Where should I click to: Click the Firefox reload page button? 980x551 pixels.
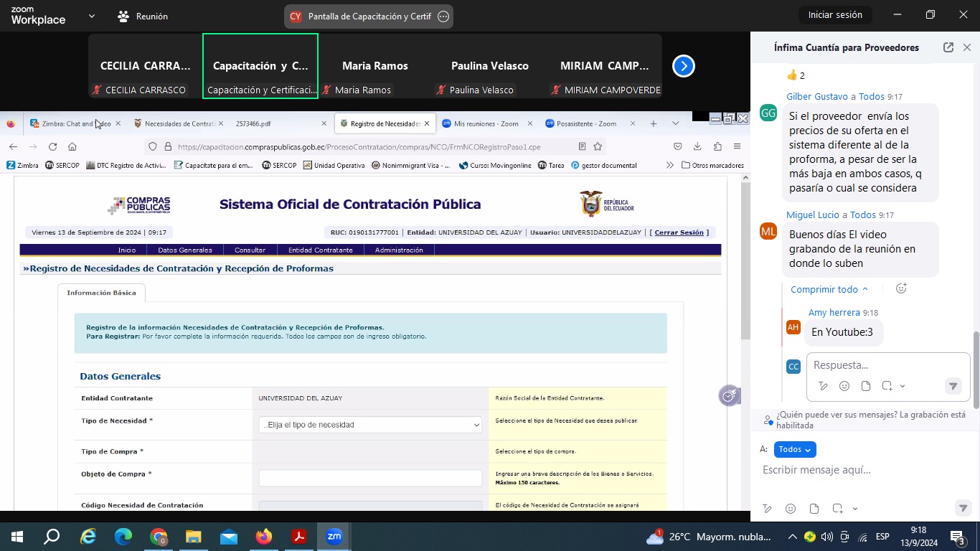[52, 146]
